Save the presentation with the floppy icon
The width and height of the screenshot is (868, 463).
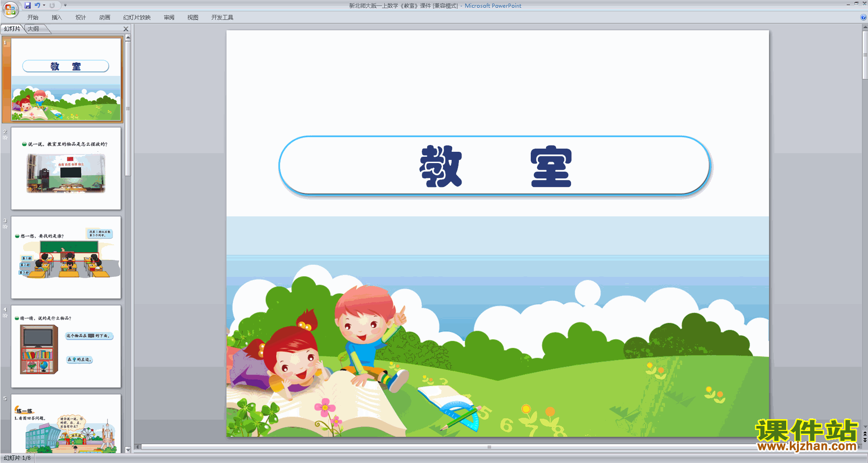coord(28,5)
